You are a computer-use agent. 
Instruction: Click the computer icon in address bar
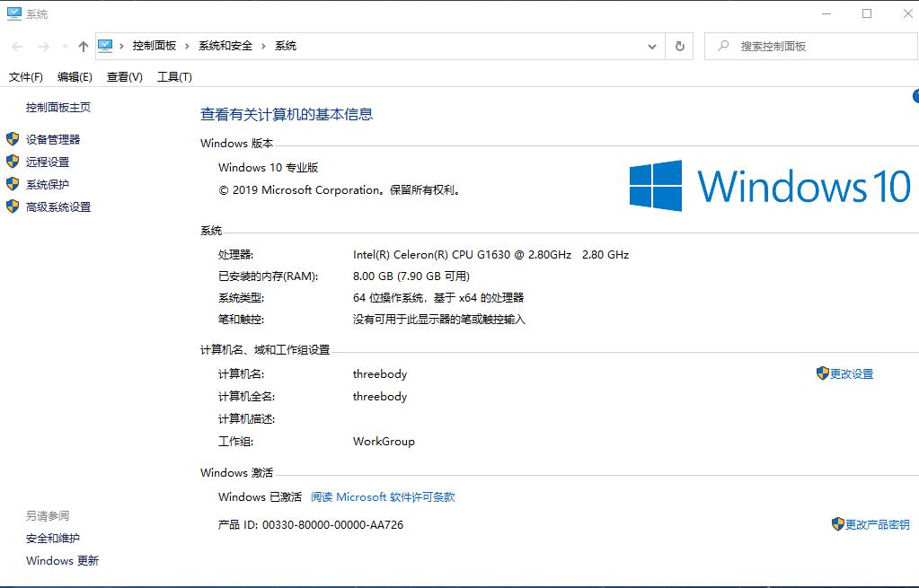click(x=105, y=46)
